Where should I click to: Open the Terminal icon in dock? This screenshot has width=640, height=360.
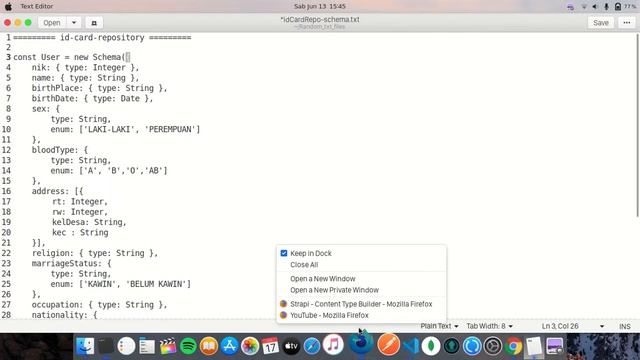pos(106,346)
